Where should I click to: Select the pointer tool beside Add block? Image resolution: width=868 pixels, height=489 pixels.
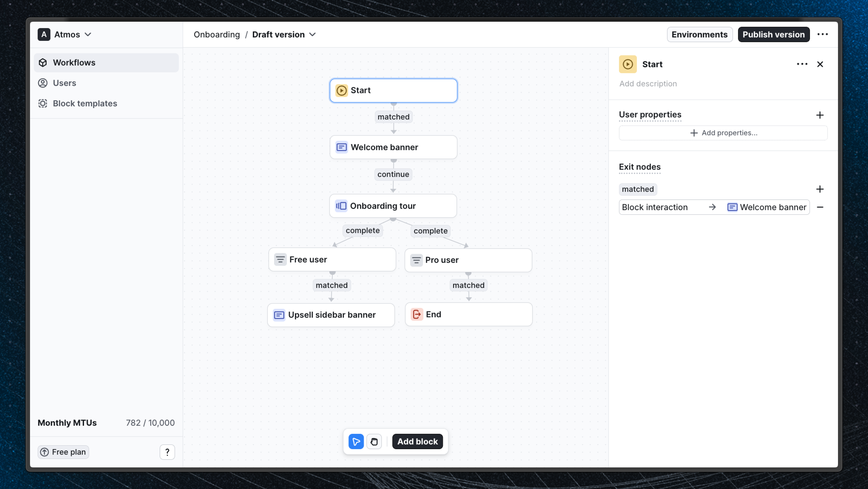[356, 441]
